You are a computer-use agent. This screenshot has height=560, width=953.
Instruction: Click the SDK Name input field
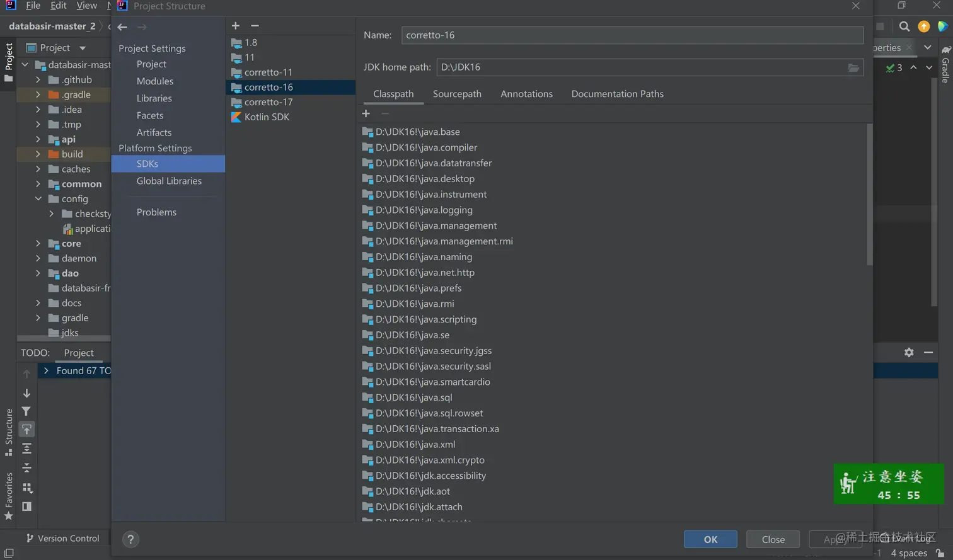pyautogui.click(x=632, y=35)
